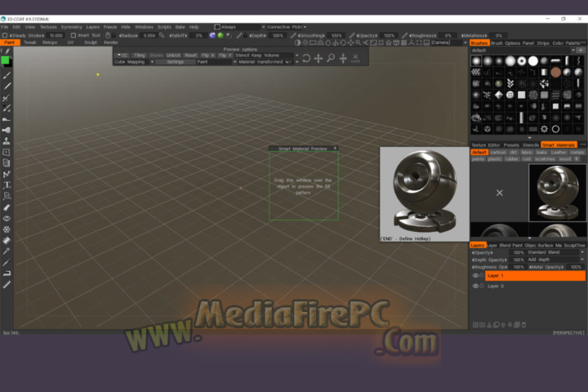Select the stamp tool in left toolbar
The image size is (588, 392).
click(x=7, y=141)
